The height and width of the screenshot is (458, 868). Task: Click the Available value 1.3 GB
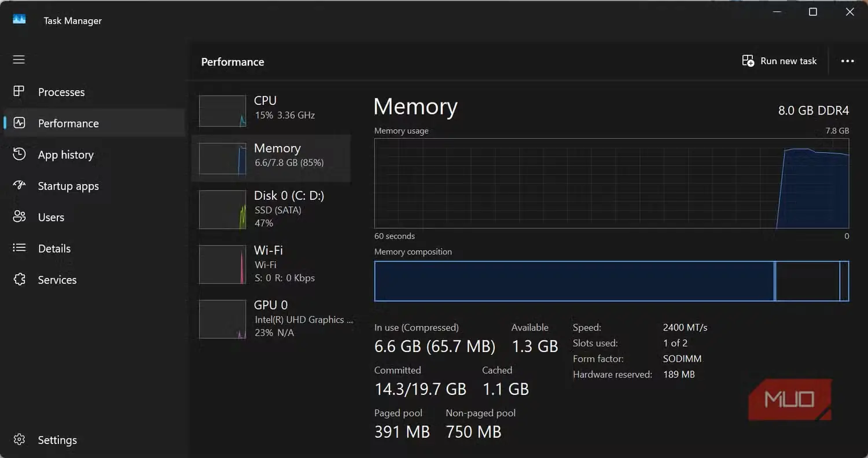(535, 346)
